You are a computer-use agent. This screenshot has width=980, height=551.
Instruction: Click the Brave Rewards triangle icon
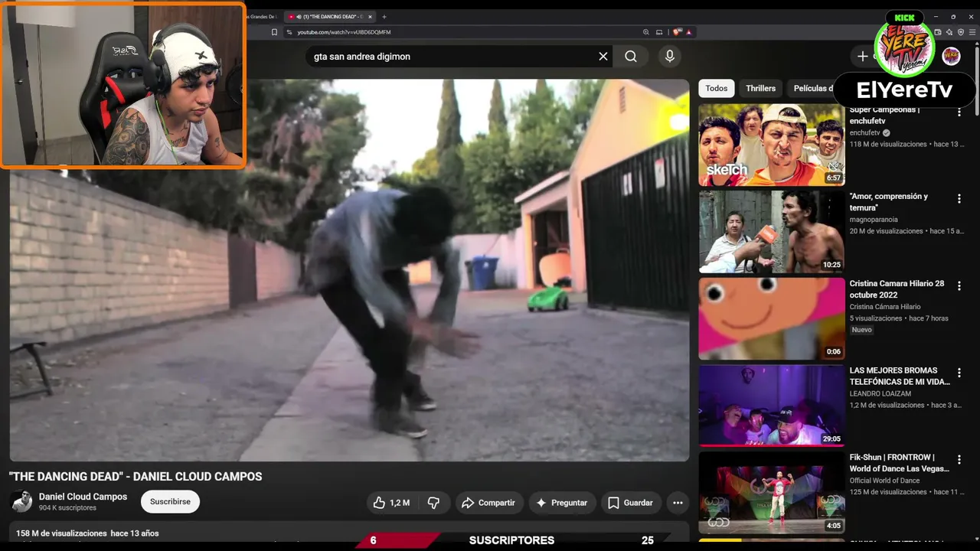[x=689, y=32]
